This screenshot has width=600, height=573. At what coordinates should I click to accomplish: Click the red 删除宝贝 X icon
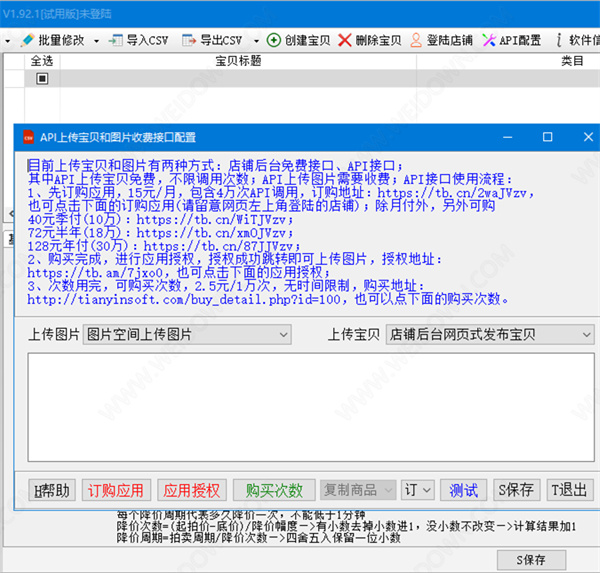click(x=345, y=41)
